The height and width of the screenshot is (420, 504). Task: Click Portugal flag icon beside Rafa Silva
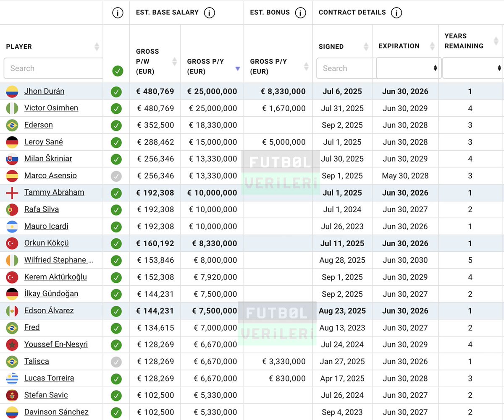tap(12, 209)
